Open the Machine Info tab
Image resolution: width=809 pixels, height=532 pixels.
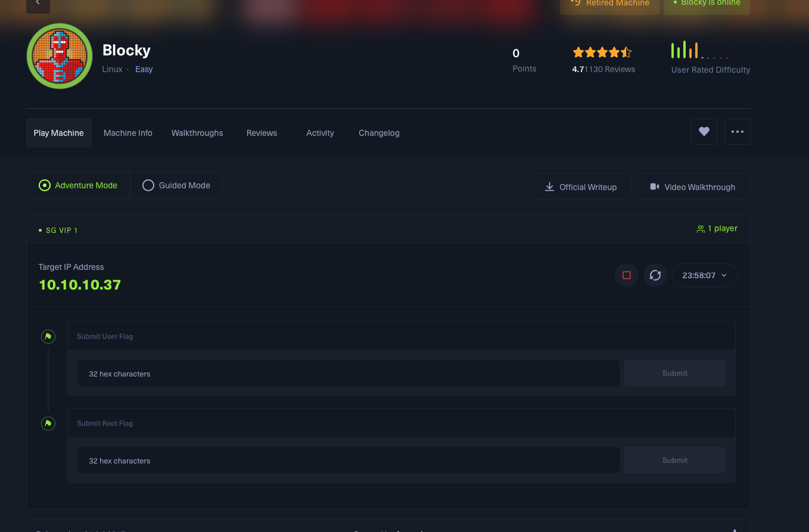(x=128, y=133)
